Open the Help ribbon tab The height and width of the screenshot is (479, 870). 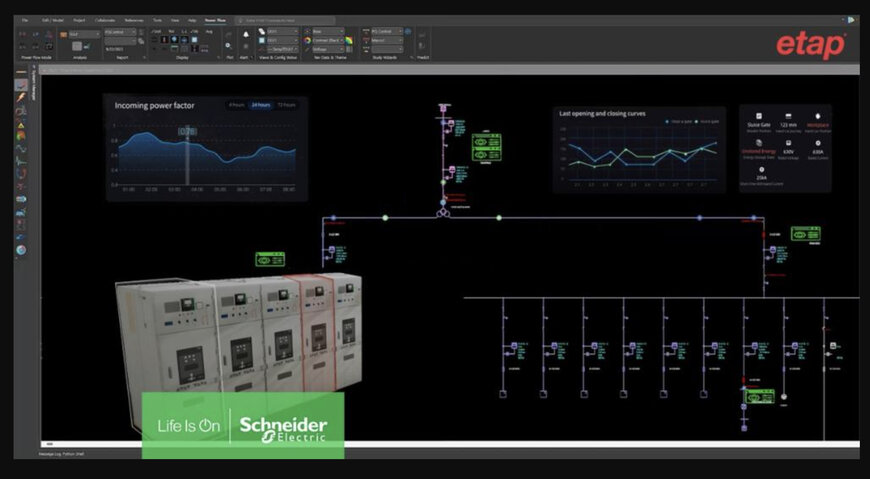[192, 20]
